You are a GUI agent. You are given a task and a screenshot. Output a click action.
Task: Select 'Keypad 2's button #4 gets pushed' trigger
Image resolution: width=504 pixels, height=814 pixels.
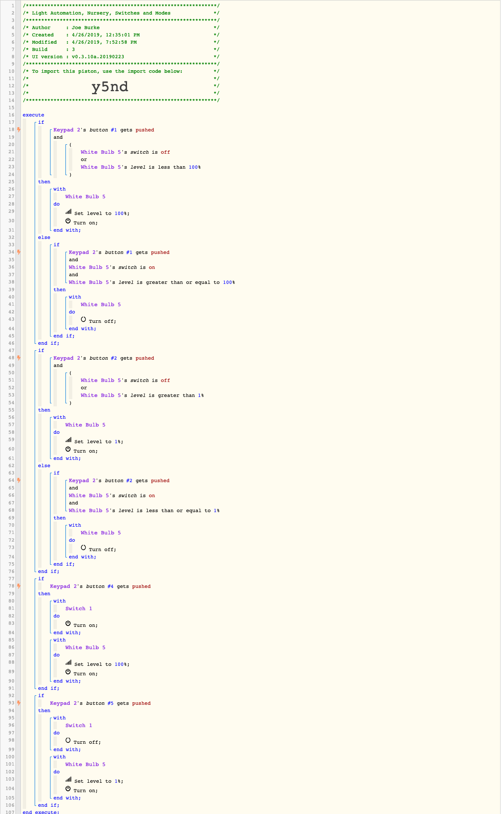tap(100, 586)
